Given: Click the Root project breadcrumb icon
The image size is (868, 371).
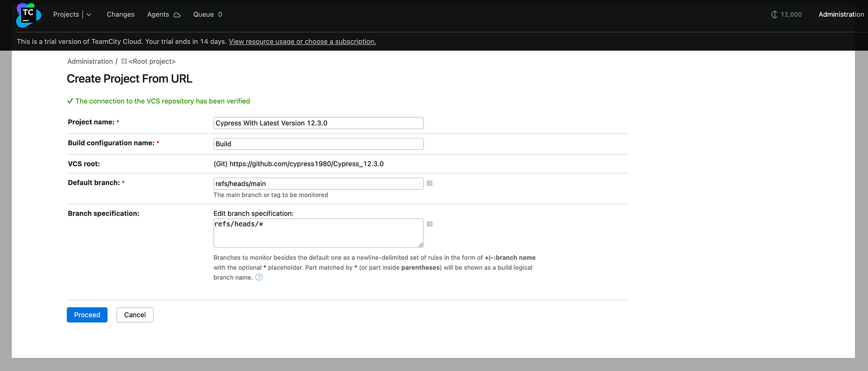Looking at the screenshot, I should point(124,61).
